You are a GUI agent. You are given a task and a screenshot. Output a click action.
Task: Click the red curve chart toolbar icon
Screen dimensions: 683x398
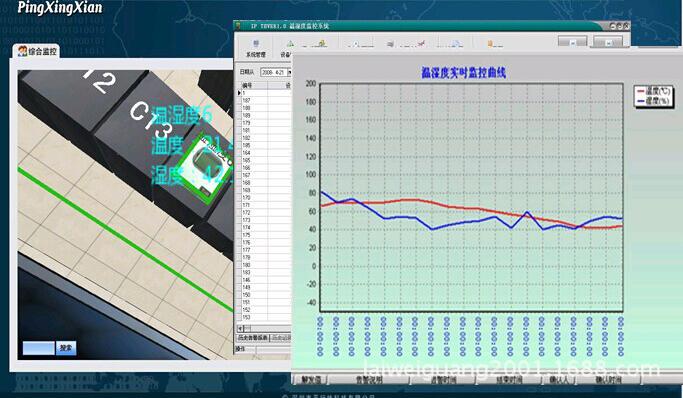421,43
